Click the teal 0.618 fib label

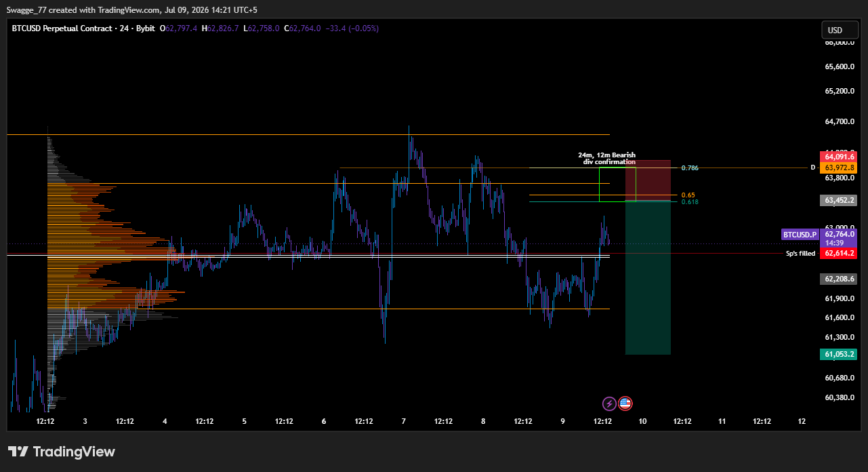pyautogui.click(x=690, y=202)
